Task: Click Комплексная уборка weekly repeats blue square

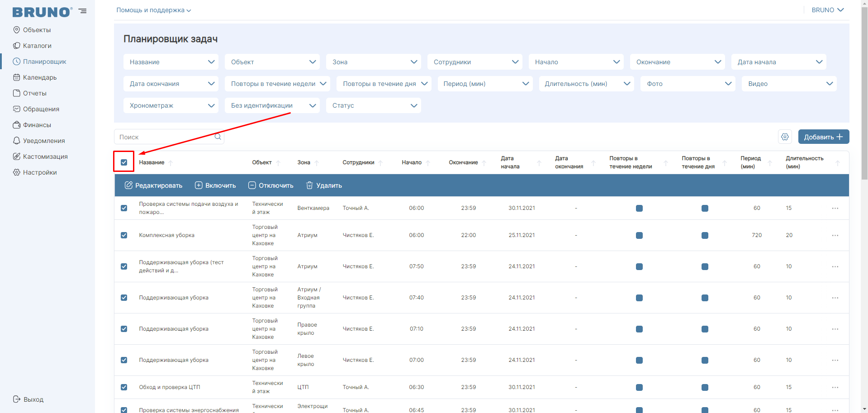Action: click(x=639, y=235)
